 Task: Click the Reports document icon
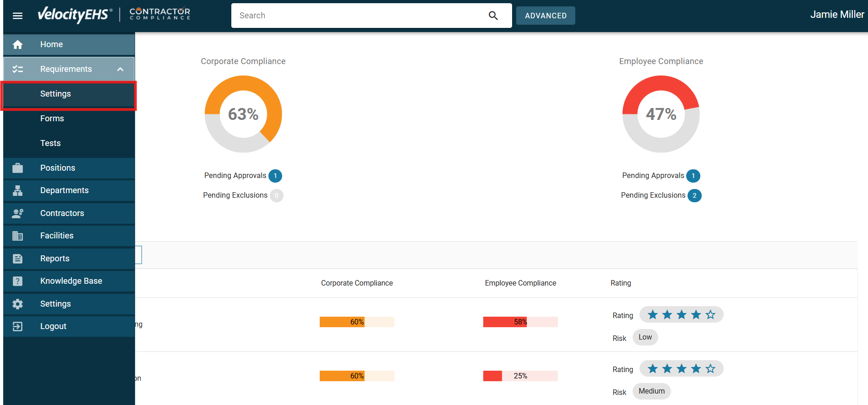coord(17,259)
